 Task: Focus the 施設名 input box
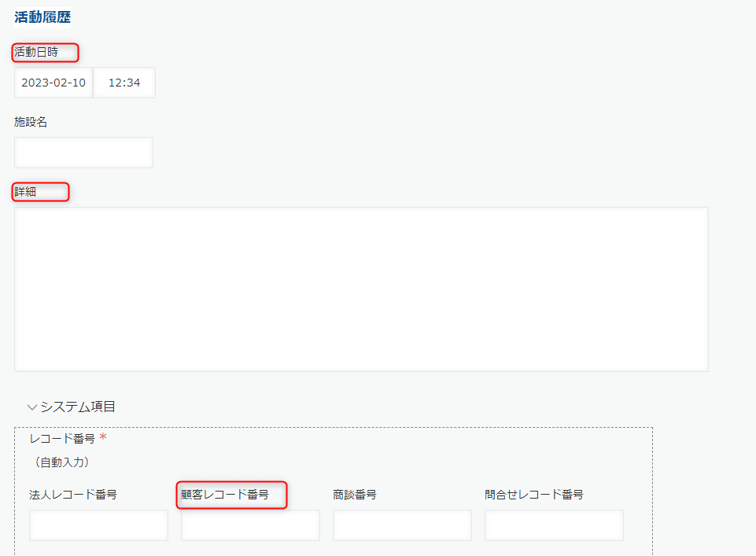84,153
